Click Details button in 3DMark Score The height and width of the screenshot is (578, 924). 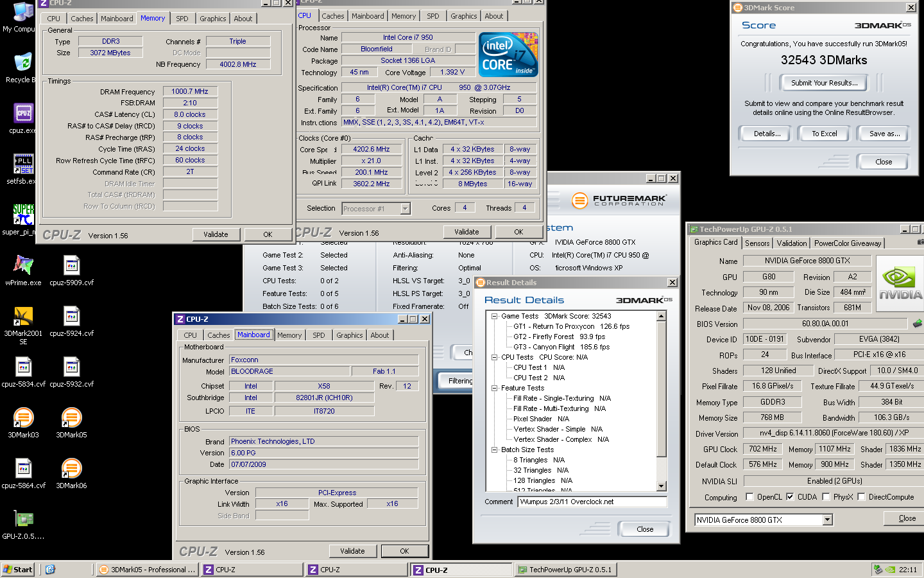click(767, 134)
